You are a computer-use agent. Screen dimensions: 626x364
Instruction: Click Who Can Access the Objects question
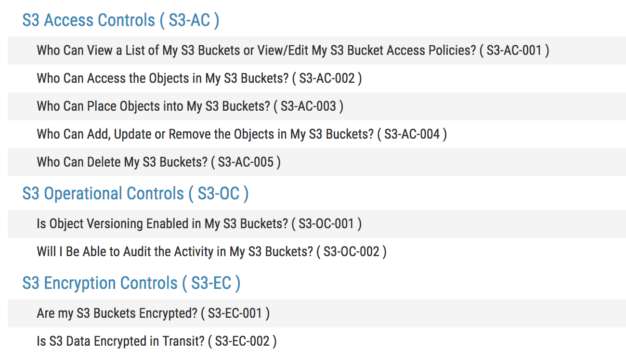pos(162,78)
